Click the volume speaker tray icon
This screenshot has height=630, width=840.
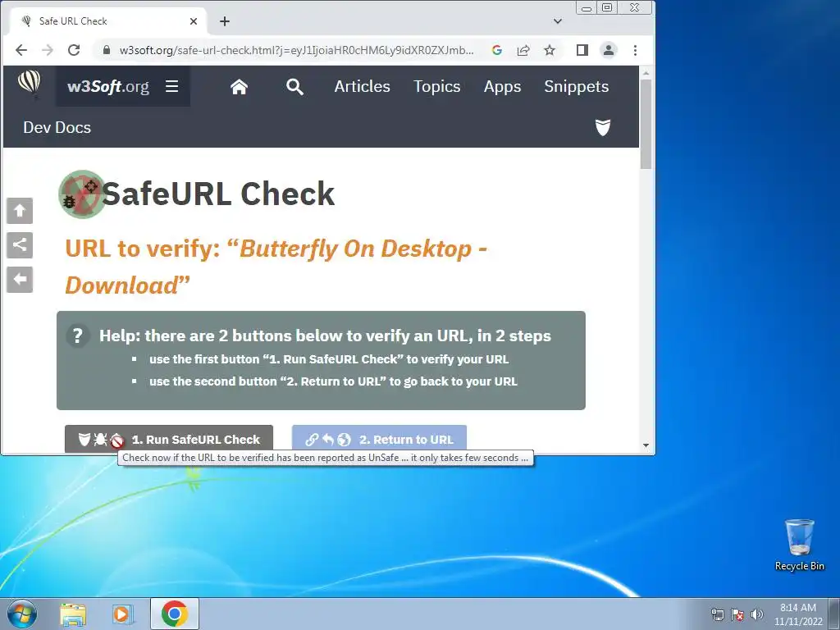tap(757, 614)
